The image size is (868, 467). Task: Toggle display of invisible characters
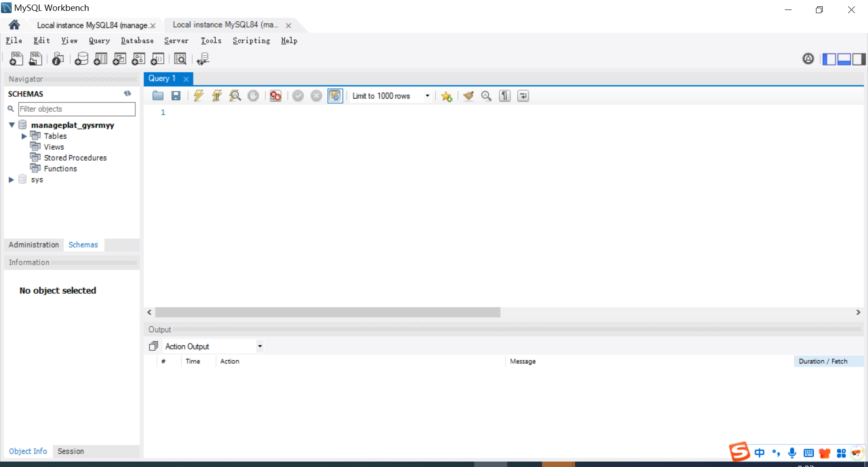coord(505,95)
